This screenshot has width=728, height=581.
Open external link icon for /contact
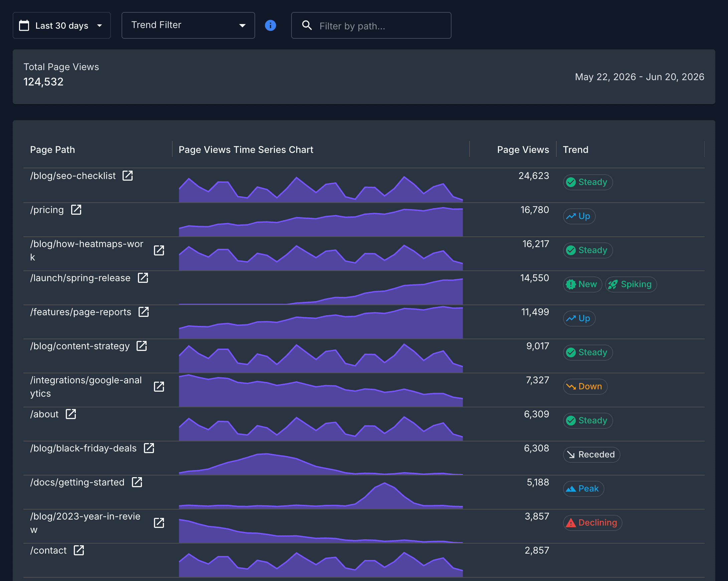tap(79, 550)
